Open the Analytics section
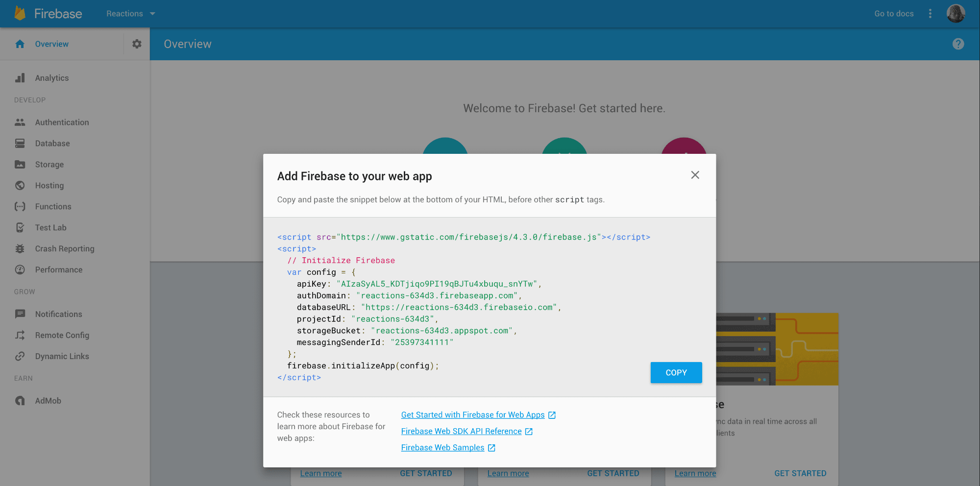 pos(52,78)
